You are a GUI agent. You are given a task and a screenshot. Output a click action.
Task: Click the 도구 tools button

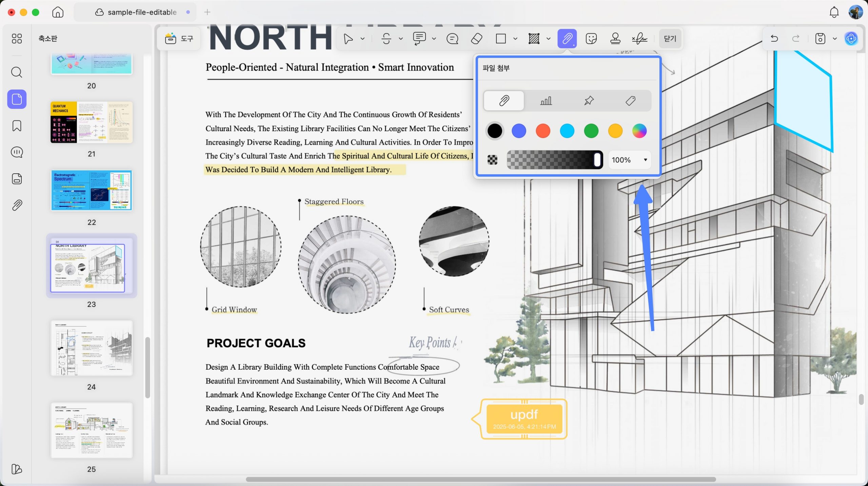pyautogui.click(x=179, y=39)
